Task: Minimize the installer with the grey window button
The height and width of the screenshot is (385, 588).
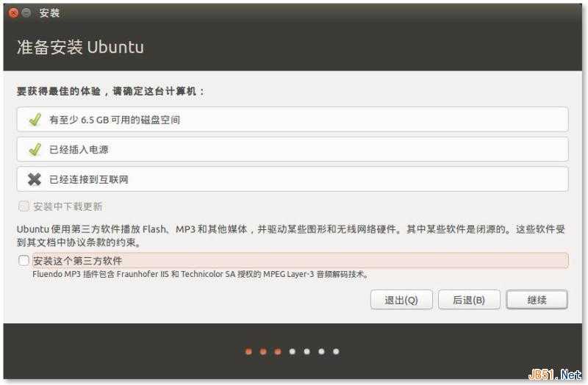Action: [26, 12]
